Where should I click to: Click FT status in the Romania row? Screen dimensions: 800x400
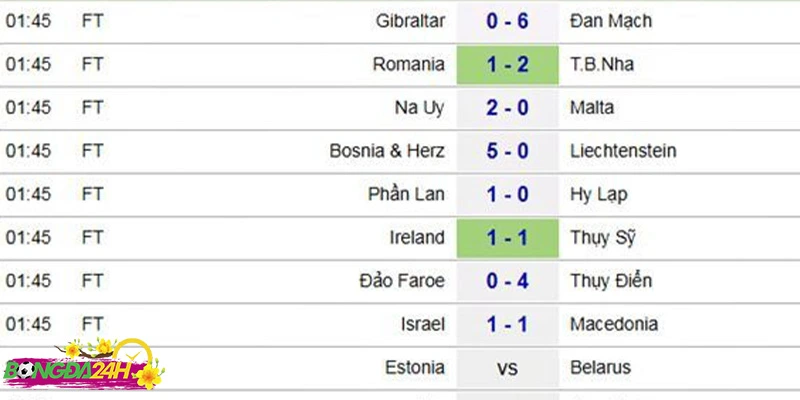pyautogui.click(x=92, y=64)
